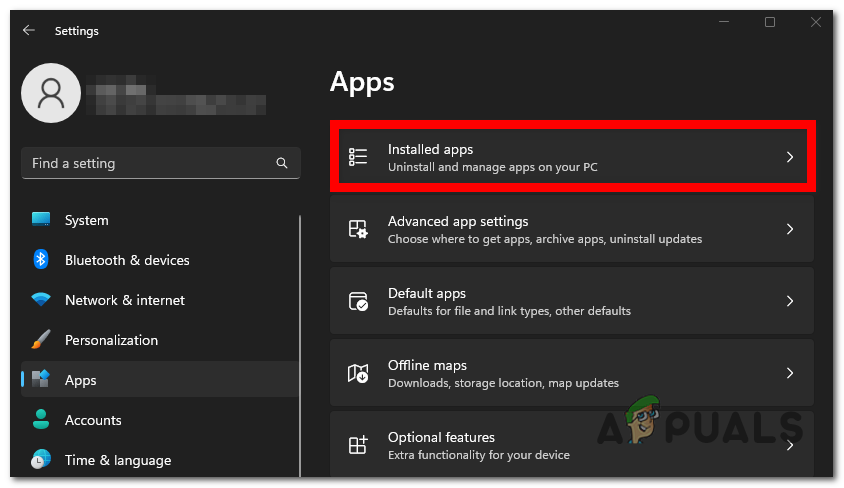844x488 pixels.
Task: Open Offline maps chevron arrow
Action: pos(790,373)
